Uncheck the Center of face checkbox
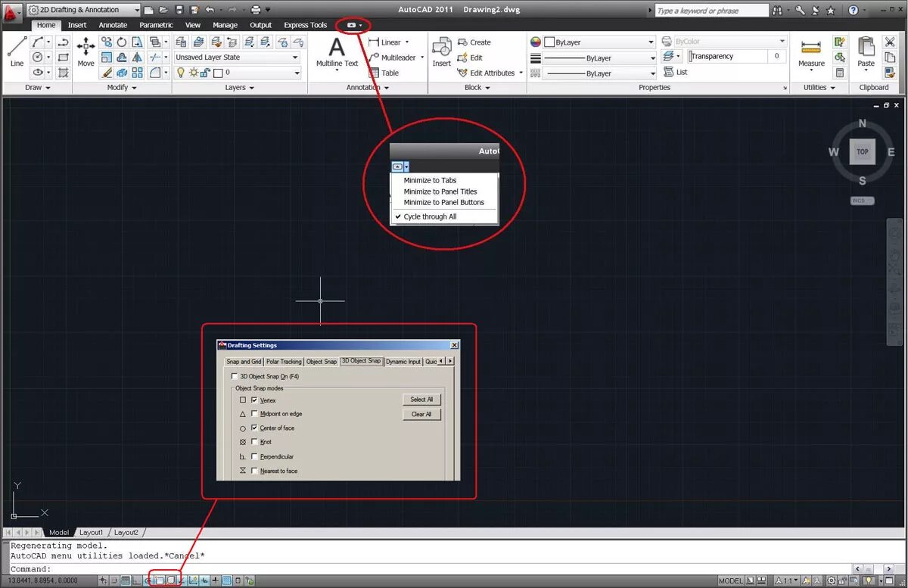This screenshot has height=588, width=908. 254,428
